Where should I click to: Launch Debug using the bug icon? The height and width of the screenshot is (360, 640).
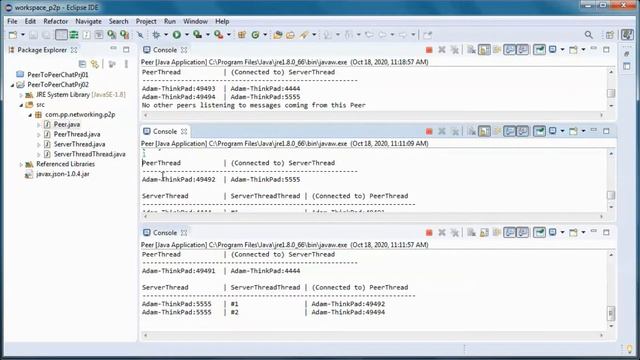pos(156,35)
